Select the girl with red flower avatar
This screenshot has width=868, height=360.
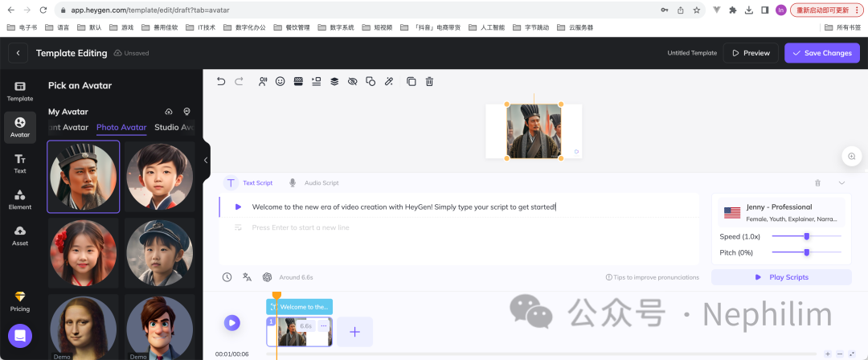tap(84, 252)
